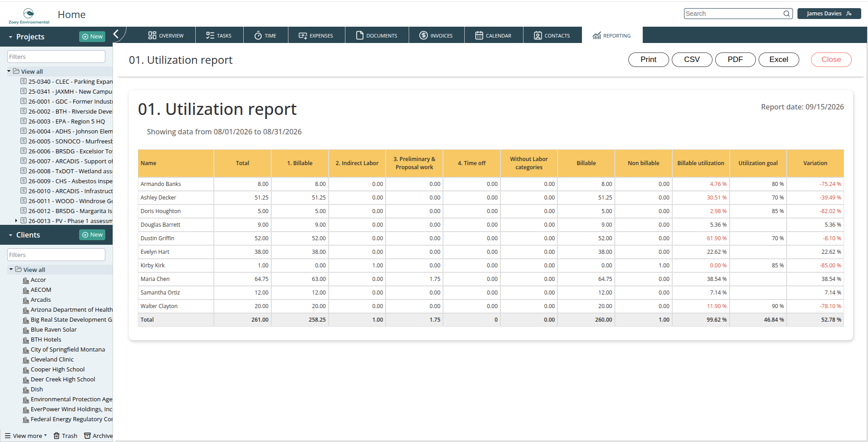Open the Tasks tab
Screen dimensions: 868x442
click(x=219, y=35)
